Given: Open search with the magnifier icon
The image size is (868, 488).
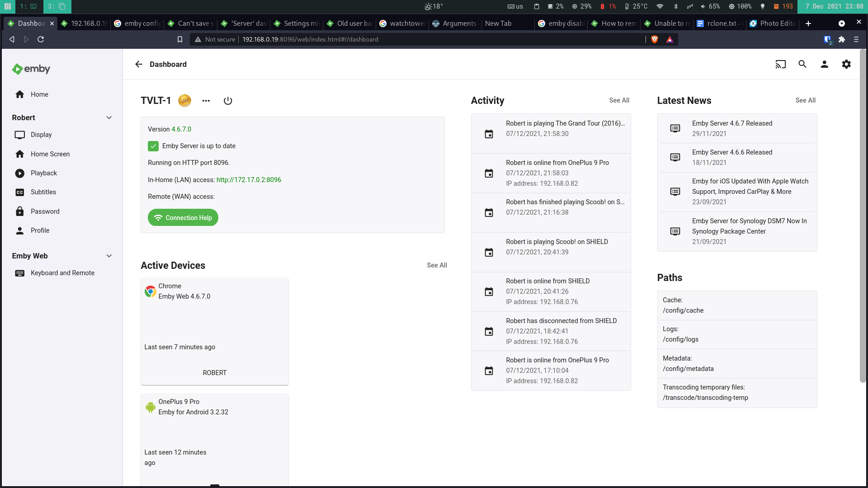Looking at the screenshot, I should [802, 64].
